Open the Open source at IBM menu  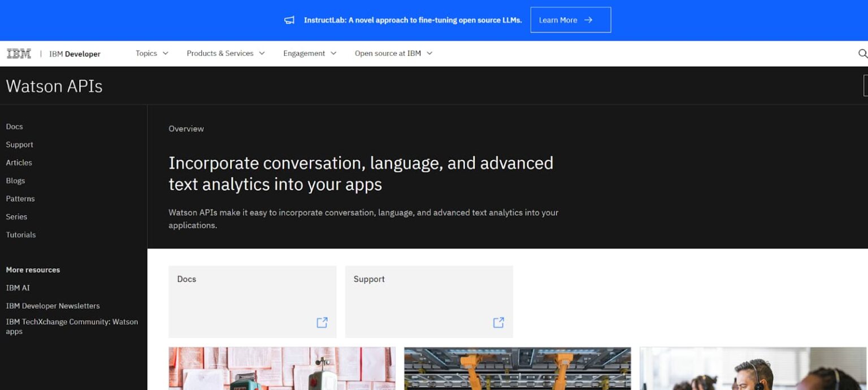[x=392, y=53]
